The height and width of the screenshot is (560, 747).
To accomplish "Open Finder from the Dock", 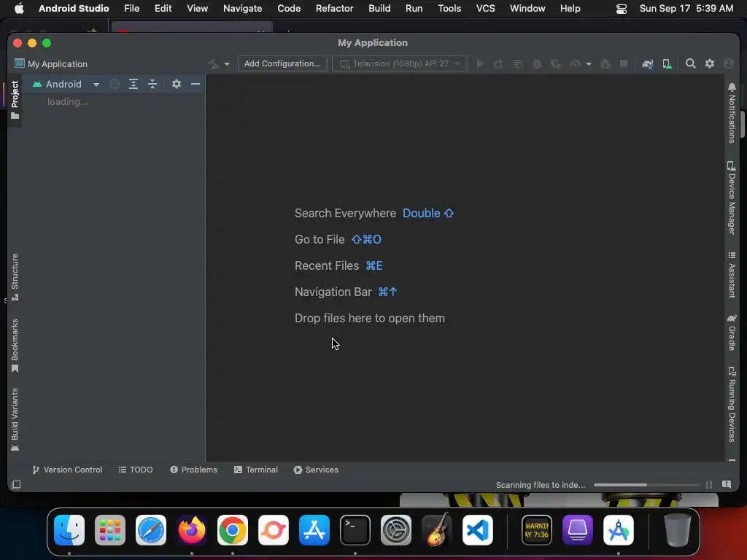I will click(69, 530).
